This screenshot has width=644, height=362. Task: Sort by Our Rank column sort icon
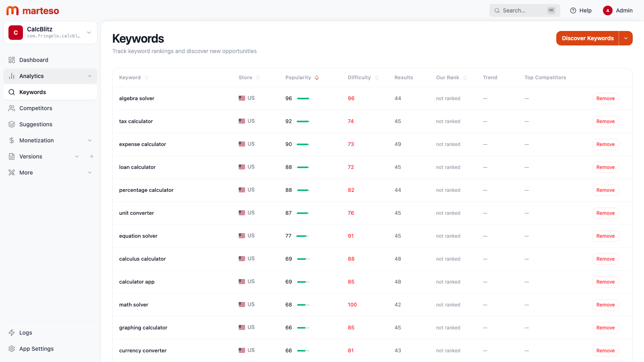[465, 78]
